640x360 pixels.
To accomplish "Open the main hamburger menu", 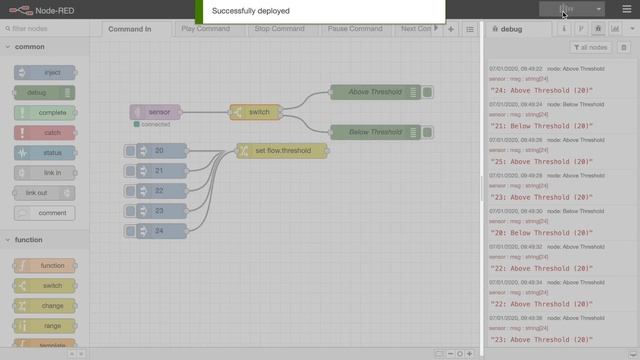I will tap(627, 9).
